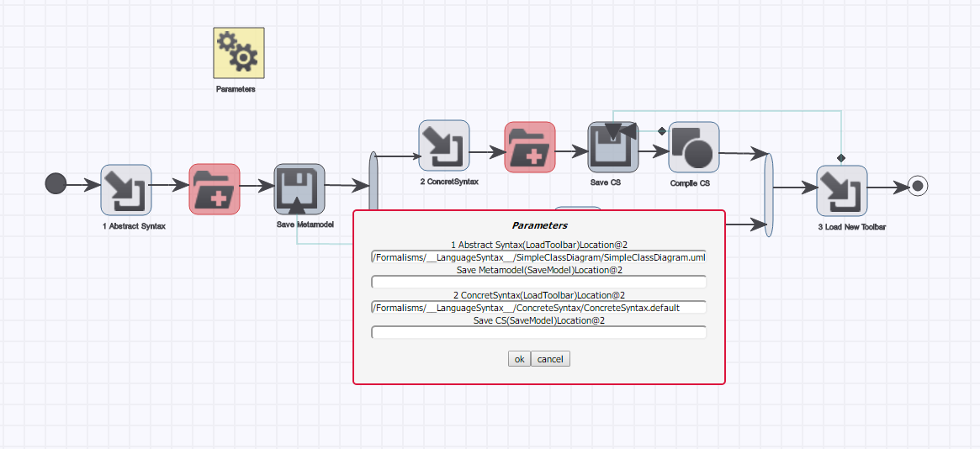Click the empty Save Metamodel location field
Viewport: 980px width, 449px height.
(538, 283)
